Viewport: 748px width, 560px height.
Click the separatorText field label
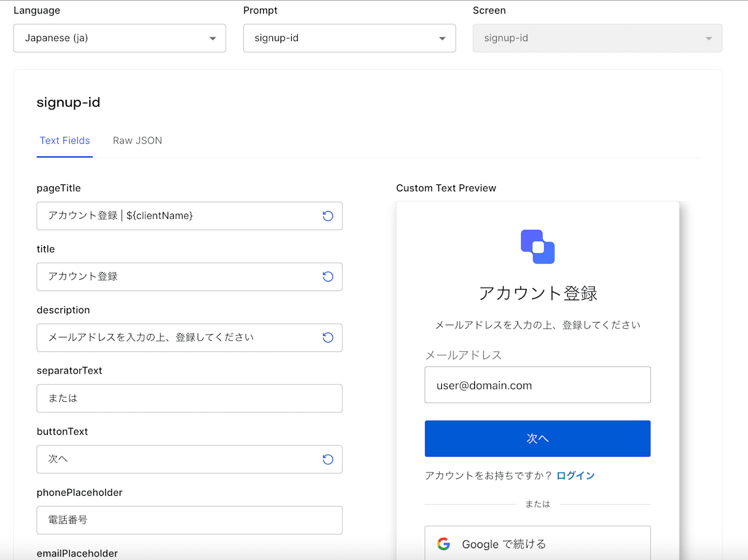(x=69, y=371)
